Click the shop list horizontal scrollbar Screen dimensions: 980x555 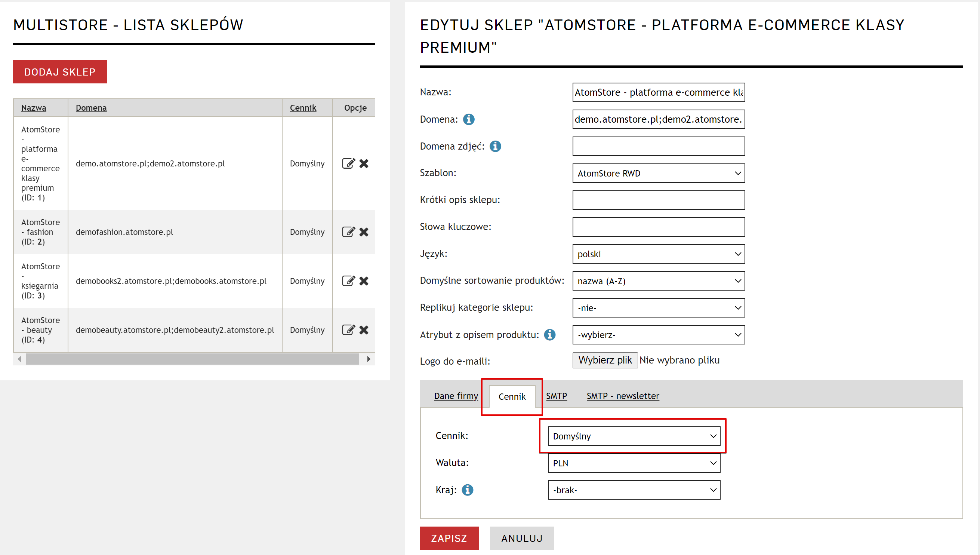[192, 359]
